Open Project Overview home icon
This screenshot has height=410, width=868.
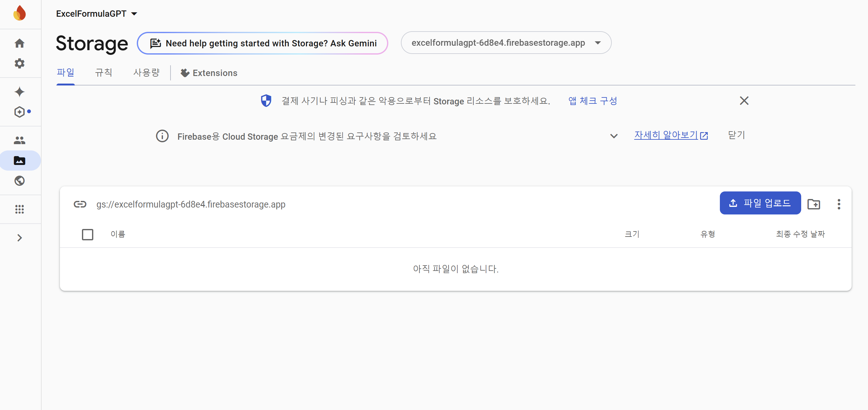click(20, 43)
